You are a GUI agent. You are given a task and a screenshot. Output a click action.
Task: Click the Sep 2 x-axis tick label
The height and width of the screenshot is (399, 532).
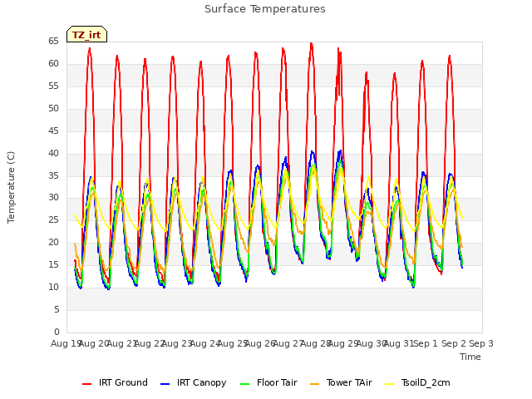(454, 343)
